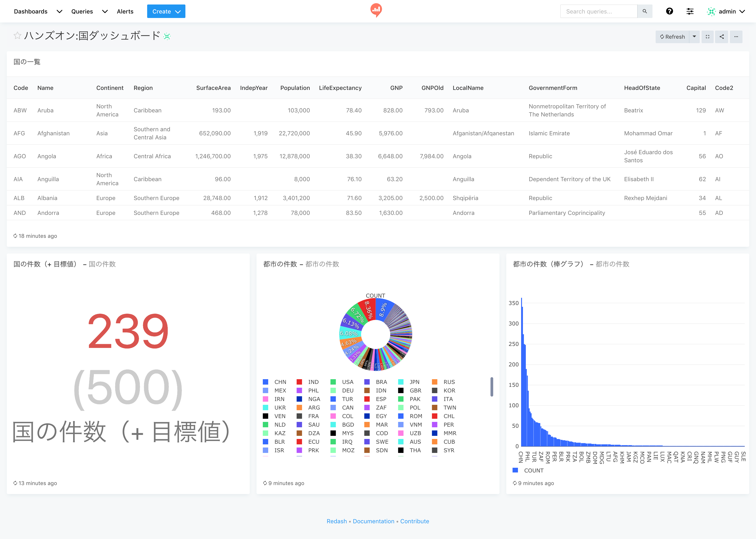Expand the Refresh interval dropdown arrow

(694, 37)
